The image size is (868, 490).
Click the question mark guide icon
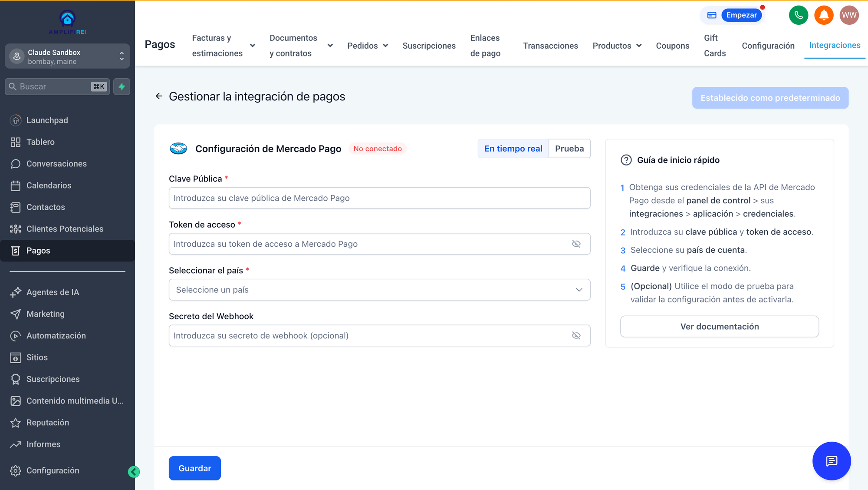point(626,160)
